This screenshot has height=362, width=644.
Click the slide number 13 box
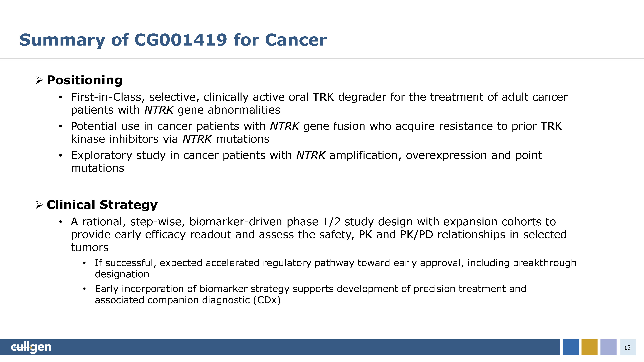click(628, 347)
